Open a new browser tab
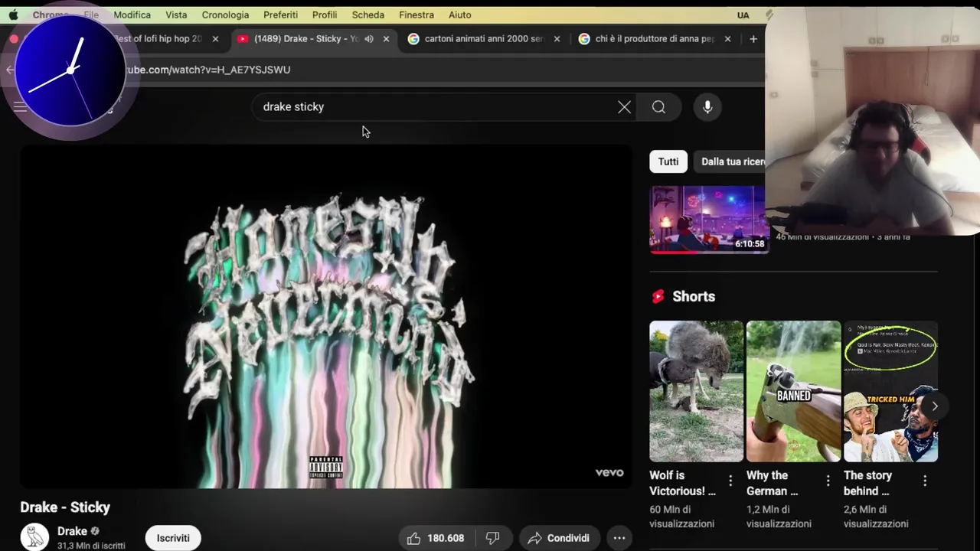 point(753,38)
